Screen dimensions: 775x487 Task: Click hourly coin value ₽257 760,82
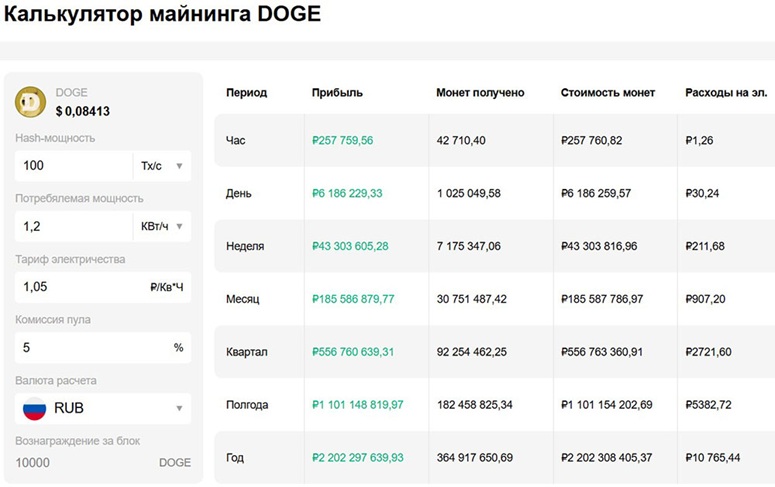[592, 140]
